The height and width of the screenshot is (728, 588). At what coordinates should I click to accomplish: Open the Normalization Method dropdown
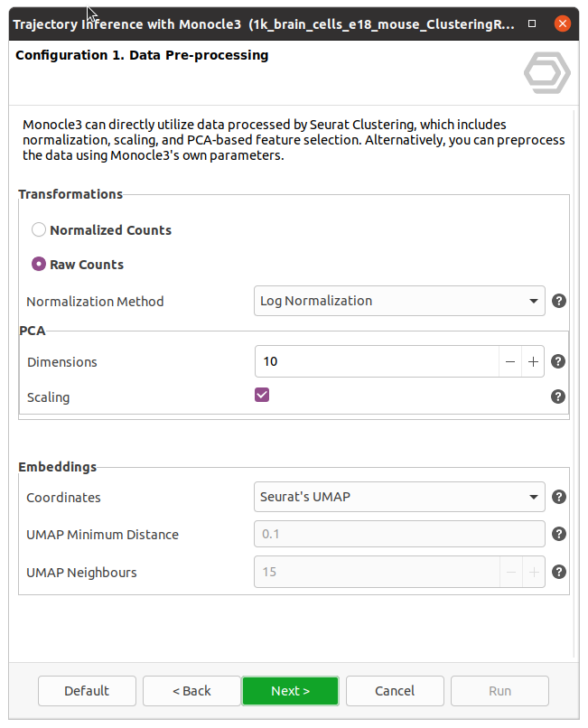click(x=399, y=301)
